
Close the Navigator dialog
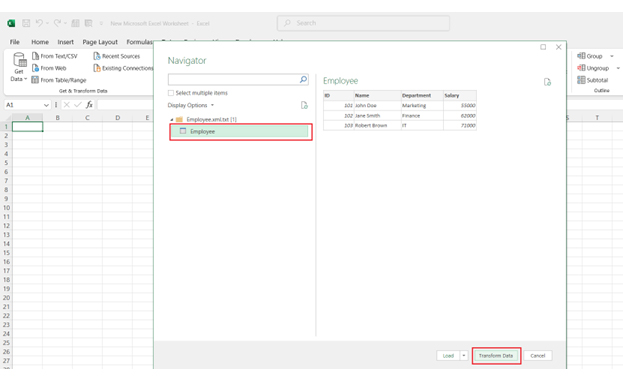pyautogui.click(x=558, y=47)
